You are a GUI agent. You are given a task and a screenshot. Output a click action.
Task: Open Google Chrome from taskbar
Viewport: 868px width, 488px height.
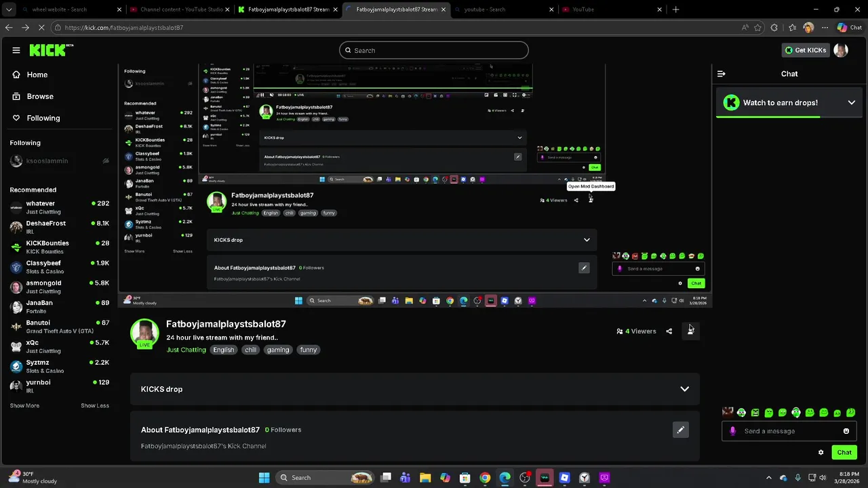(485, 478)
